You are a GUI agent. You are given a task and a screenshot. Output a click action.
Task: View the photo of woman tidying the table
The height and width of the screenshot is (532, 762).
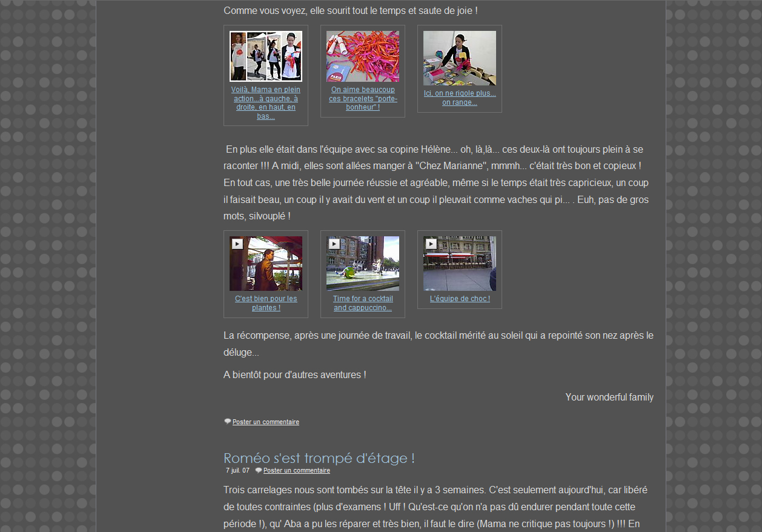click(x=459, y=58)
